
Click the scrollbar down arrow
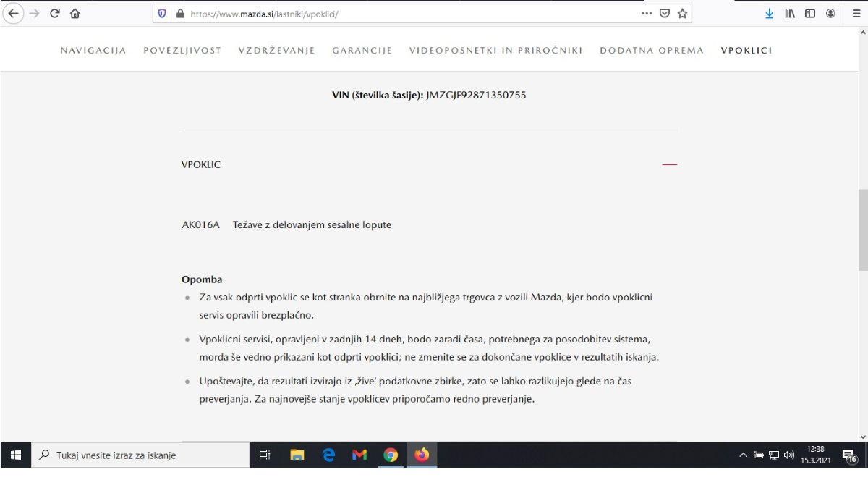[862, 437]
